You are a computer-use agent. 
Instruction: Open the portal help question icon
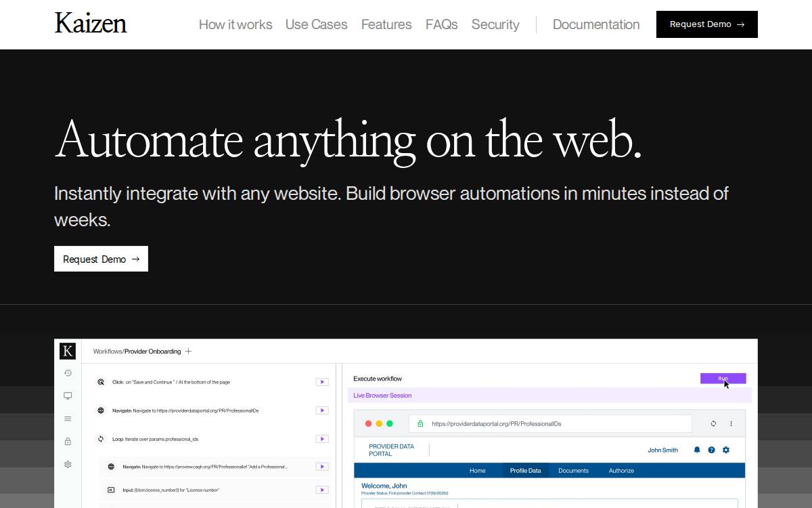tap(711, 450)
